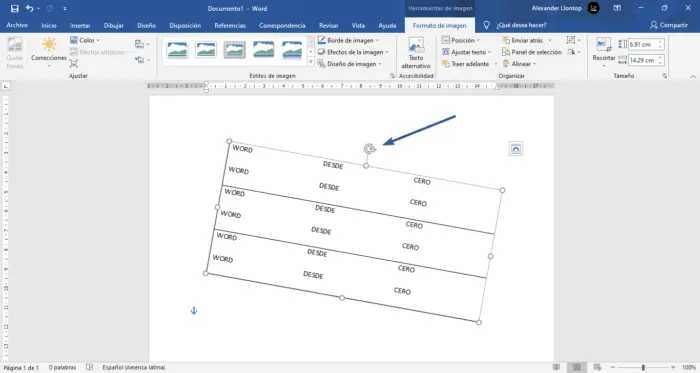This screenshot has height=373, width=700.
Task: Change the language Español (América latina)
Action: (133, 368)
